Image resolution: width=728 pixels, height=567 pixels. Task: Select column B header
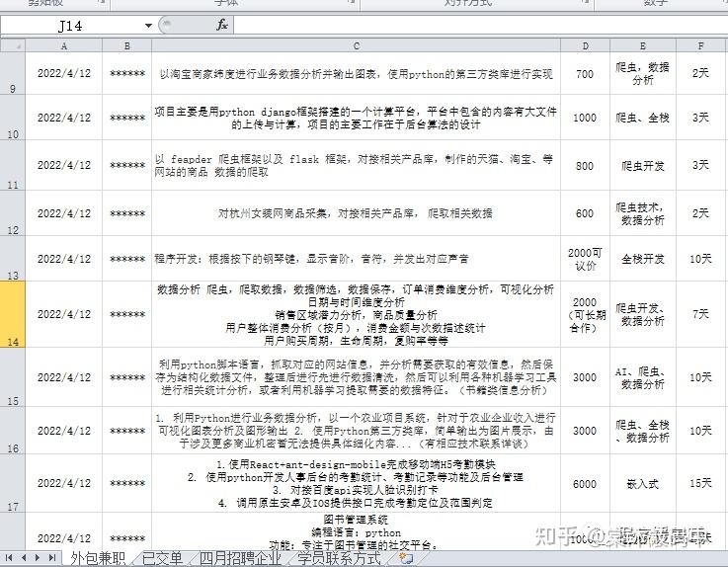click(x=127, y=46)
